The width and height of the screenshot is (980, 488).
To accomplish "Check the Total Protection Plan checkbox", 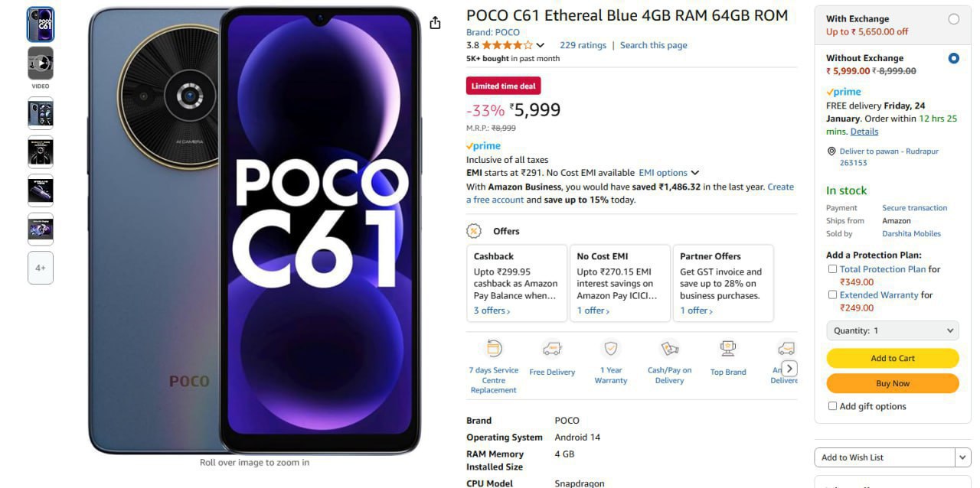I will [x=832, y=269].
